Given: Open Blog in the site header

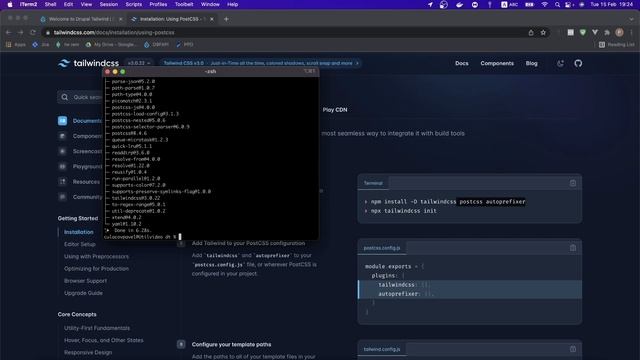Looking at the screenshot, I should [531, 63].
